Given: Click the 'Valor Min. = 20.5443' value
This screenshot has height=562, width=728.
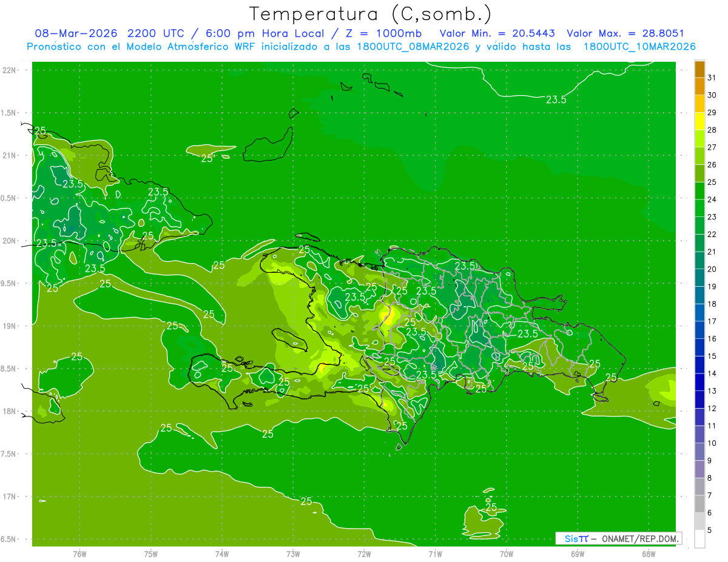Looking at the screenshot, I should [x=497, y=33].
